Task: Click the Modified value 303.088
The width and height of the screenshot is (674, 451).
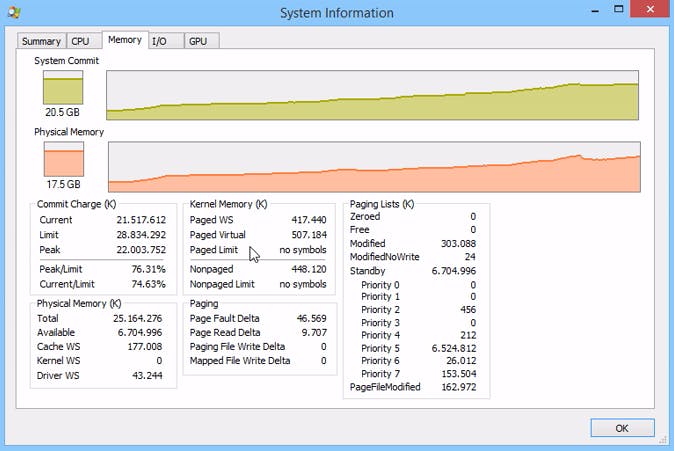Action: tap(458, 244)
